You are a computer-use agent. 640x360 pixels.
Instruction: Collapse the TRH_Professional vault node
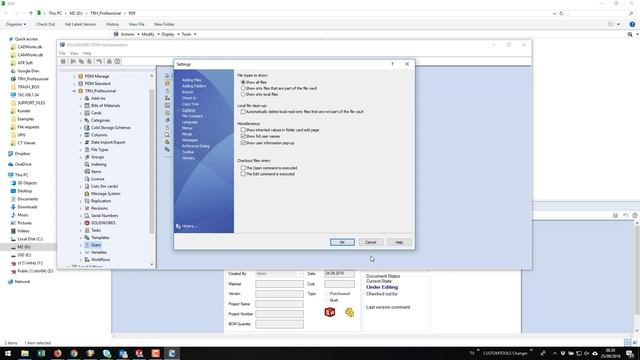[x=74, y=91]
